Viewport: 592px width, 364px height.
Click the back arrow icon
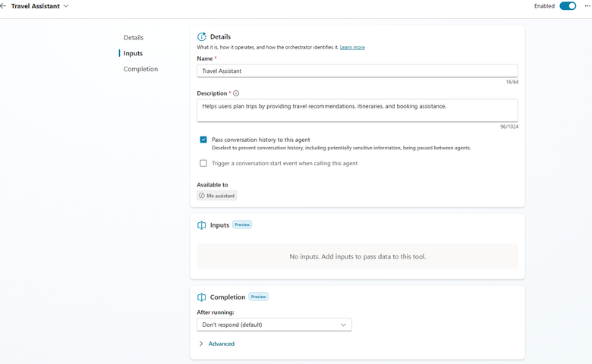point(3,6)
